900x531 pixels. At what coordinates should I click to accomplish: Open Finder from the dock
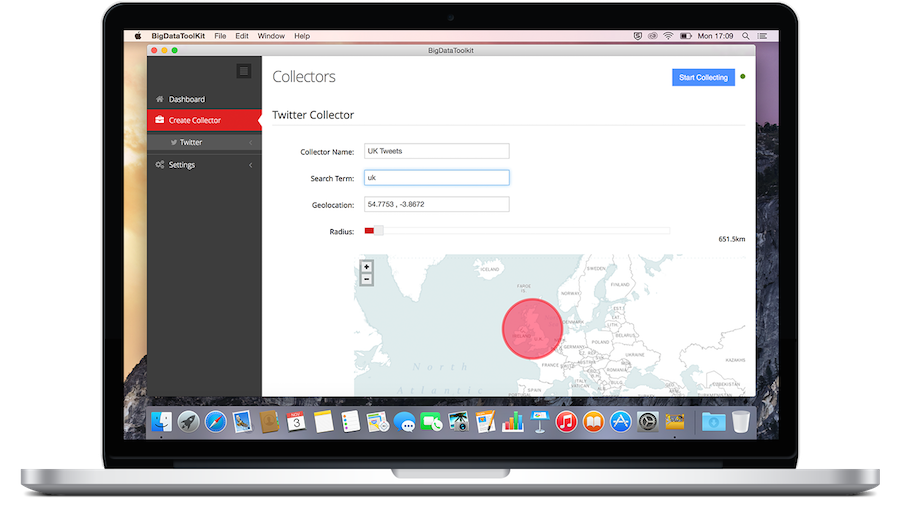pyautogui.click(x=161, y=422)
